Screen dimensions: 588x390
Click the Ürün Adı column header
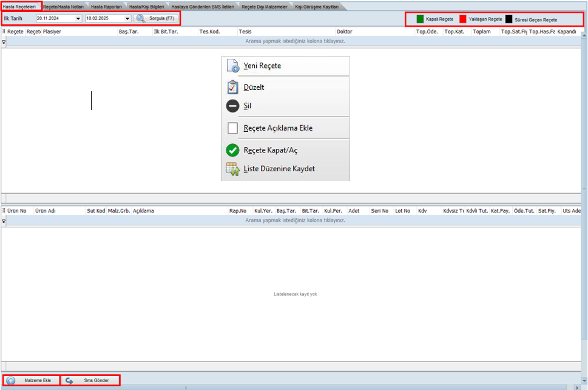[46, 211]
